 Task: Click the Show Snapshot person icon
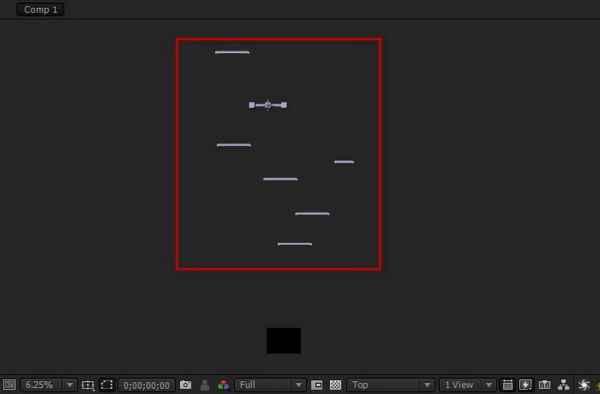(205, 385)
